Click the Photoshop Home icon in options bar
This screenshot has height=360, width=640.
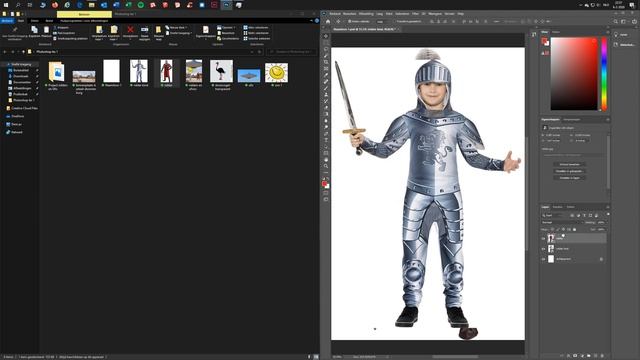click(x=328, y=21)
